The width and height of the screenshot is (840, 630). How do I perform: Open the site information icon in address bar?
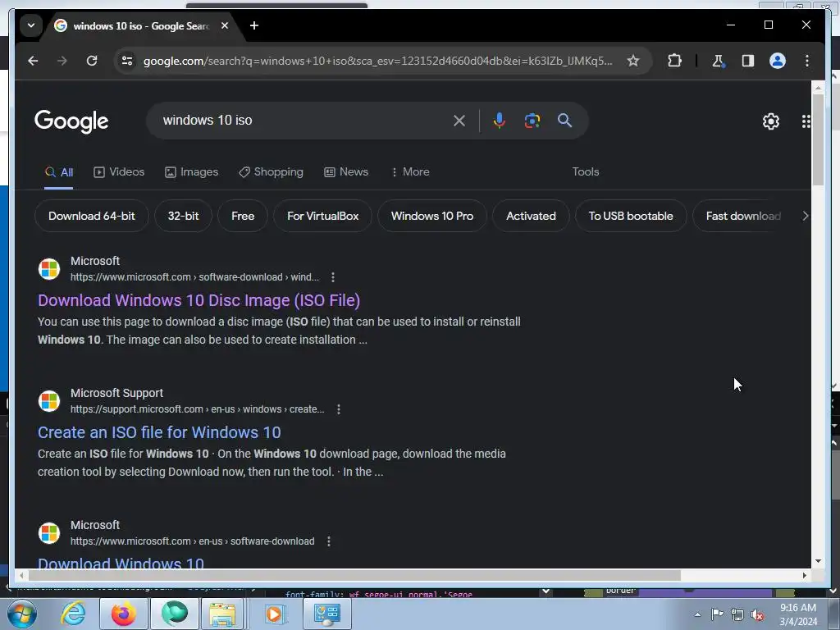(x=127, y=61)
